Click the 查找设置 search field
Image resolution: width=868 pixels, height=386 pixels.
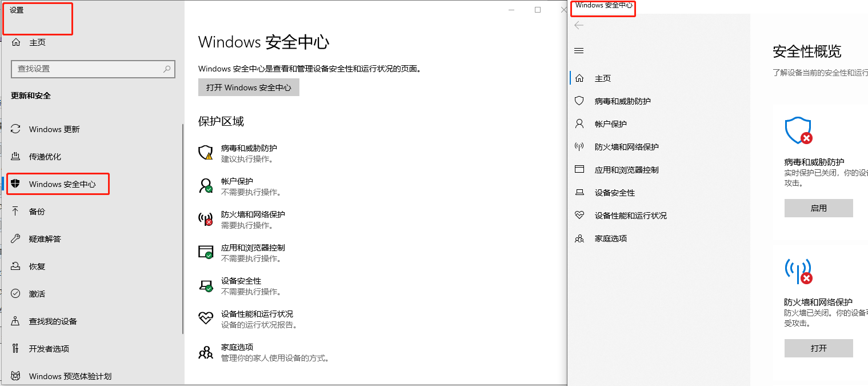(x=93, y=69)
